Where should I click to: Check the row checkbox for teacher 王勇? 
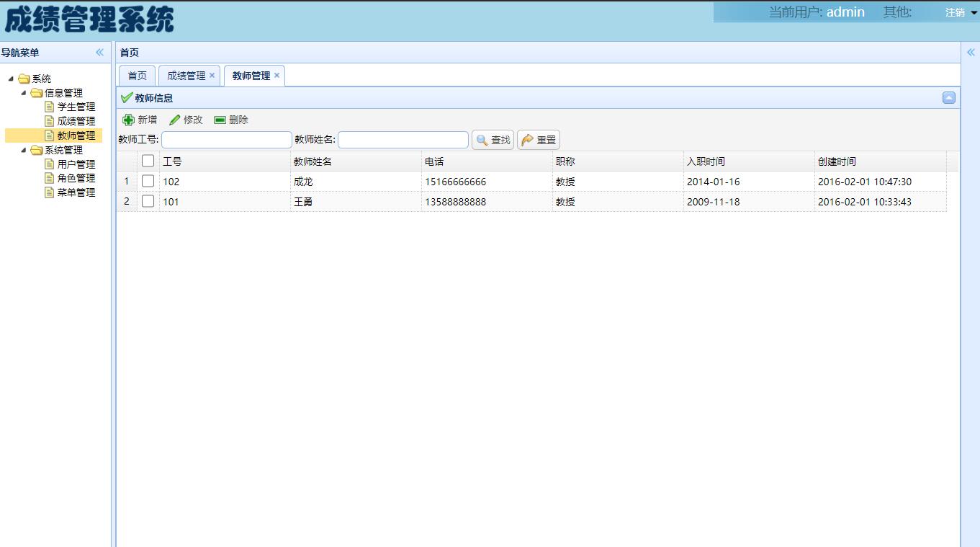click(x=148, y=201)
